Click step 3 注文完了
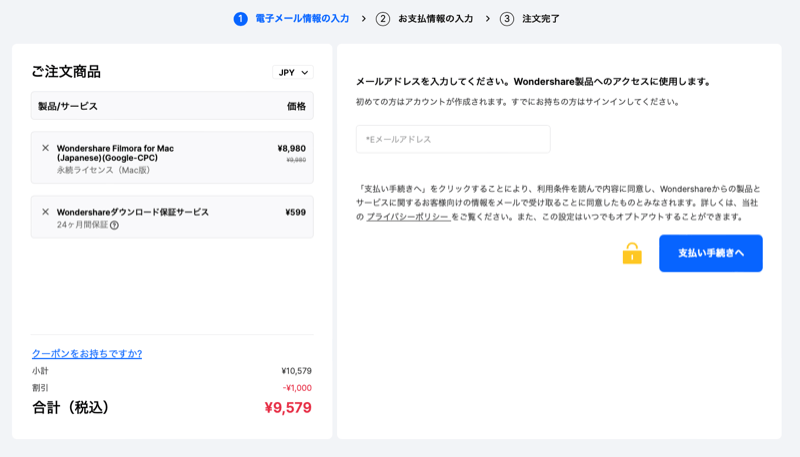Image resolution: width=800 pixels, height=457 pixels. click(x=530, y=19)
